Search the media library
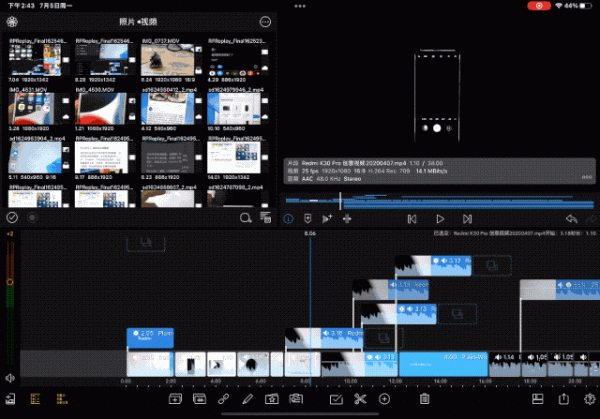600x419 pixels. point(246,216)
